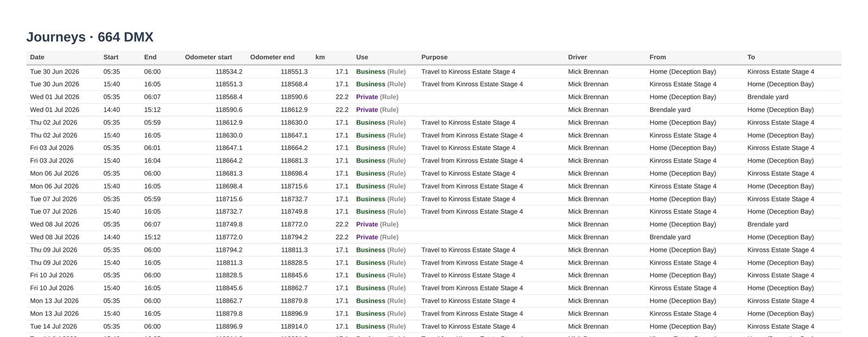This screenshot has width=868, height=337.
Task: Click Brendale yard destination on Wed 08 Jul 05:35 row
Action: click(x=768, y=224)
